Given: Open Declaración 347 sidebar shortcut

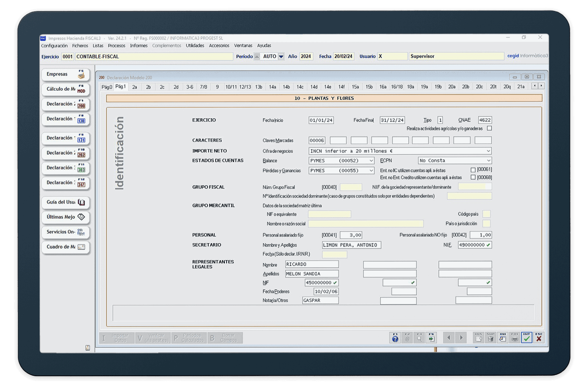Looking at the screenshot, I should click(x=65, y=183).
